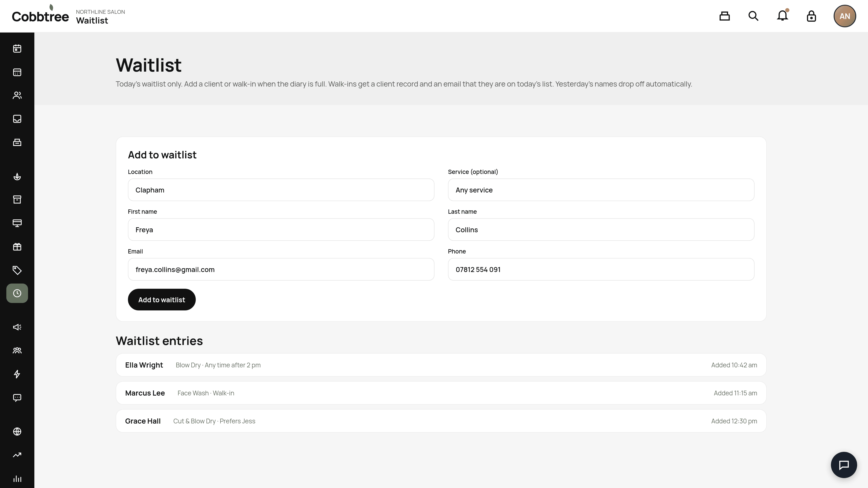The image size is (868, 488).
Task: Open the megaphone marketing icon in sidebar
Action: pyautogui.click(x=17, y=327)
